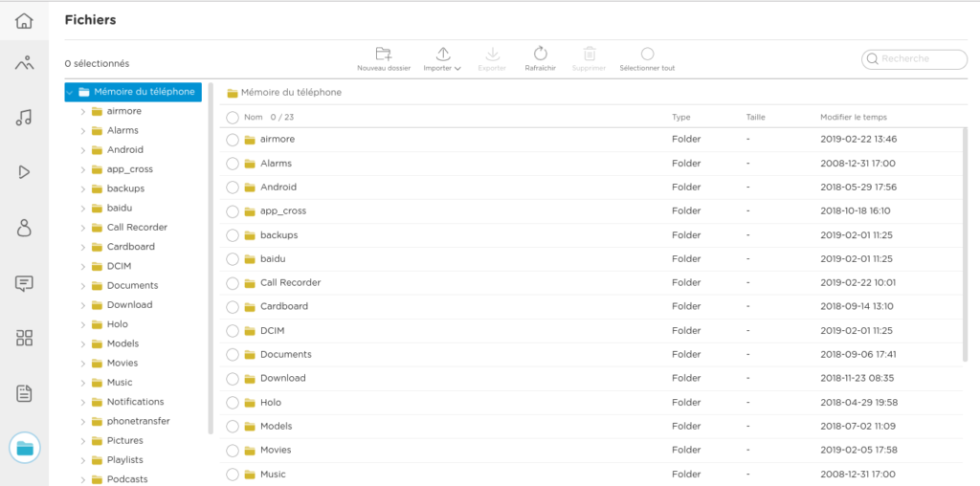Viewport: 980px width, 486px height.
Task: Select the Call Recorder row checkbox
Action: tap(233, 283)
